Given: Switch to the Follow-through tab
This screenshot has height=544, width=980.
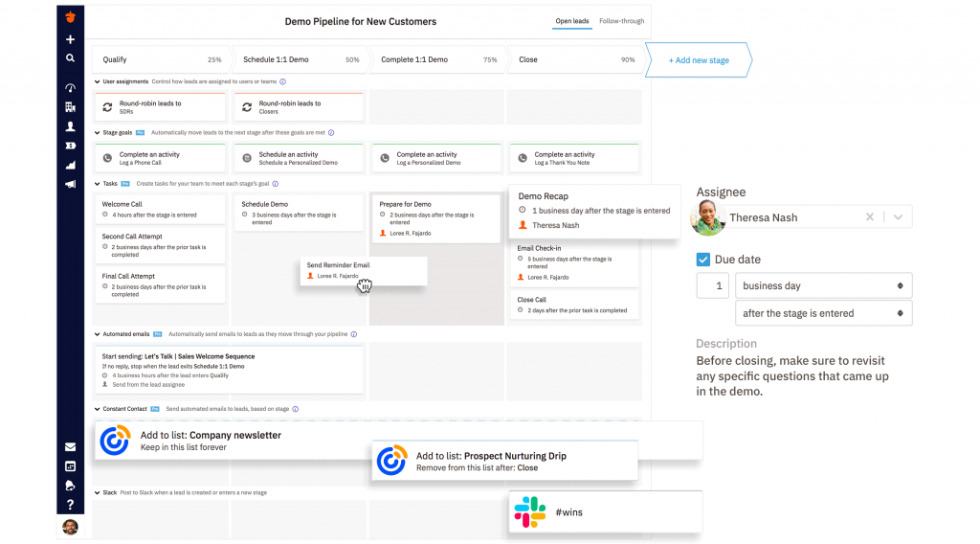Looking at the screenshot, I should tap(621, 21).
